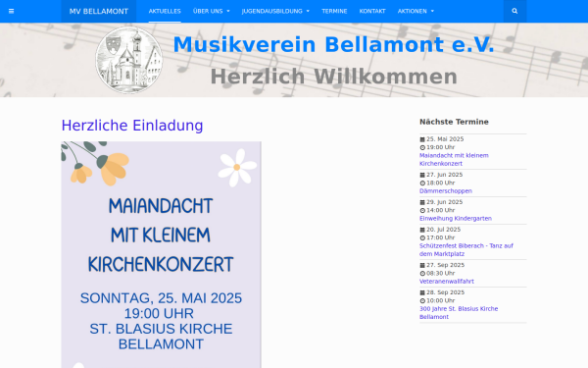588x368 pixels.
Task: Open the Einweihung Kindergarten event link
Action: coord(456,219)
